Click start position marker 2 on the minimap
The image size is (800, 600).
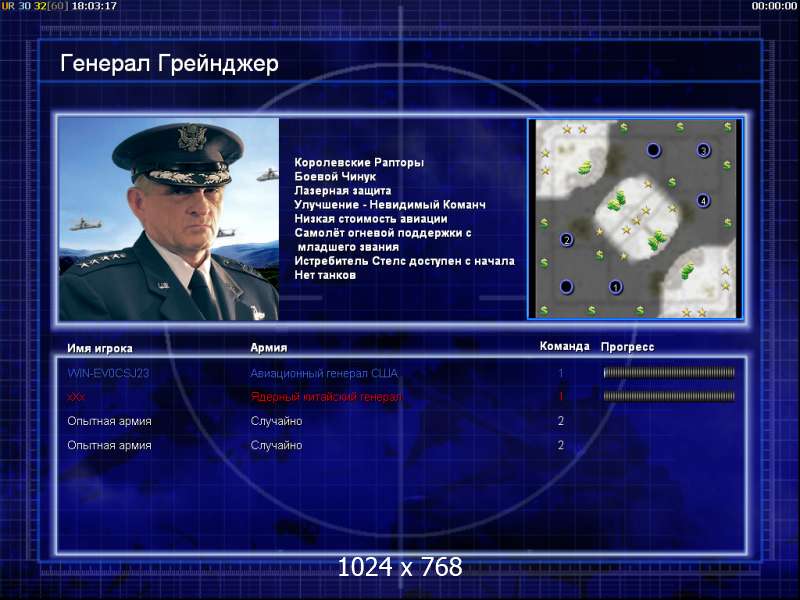coord(566,239)
